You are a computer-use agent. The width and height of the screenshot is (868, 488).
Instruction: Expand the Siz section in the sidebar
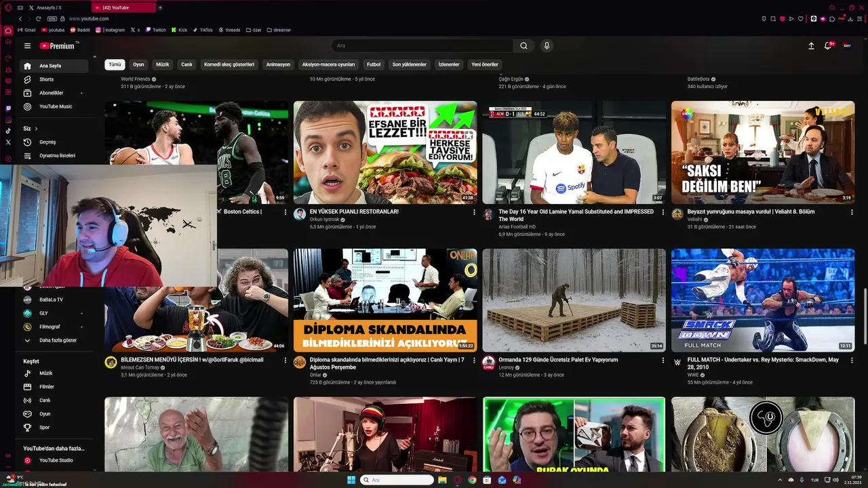[31, 129]
